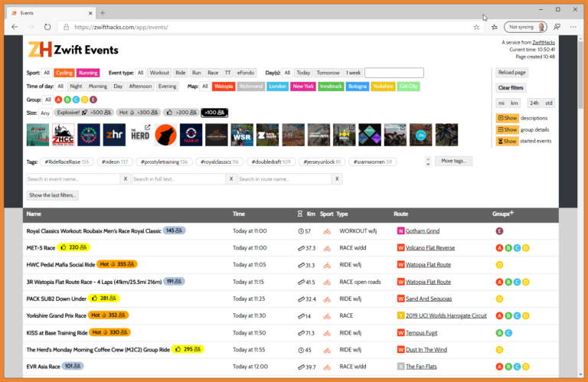588x382 pixels.
Task: Filter time of day to Morning
Action: [x=98, y=87]
